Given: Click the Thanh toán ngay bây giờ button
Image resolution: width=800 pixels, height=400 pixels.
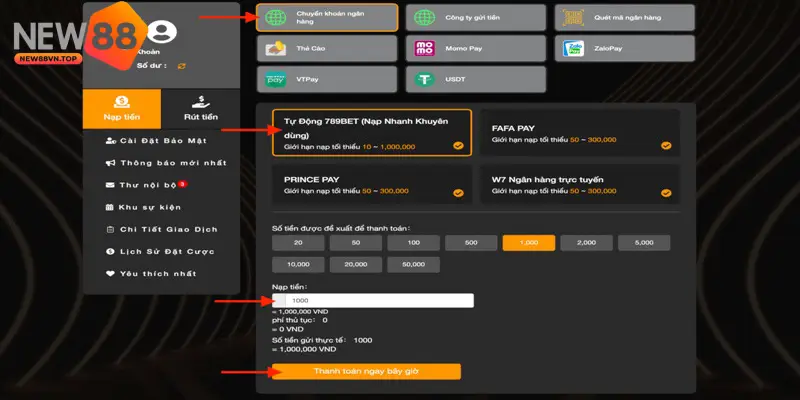Looking at the screenshot, I should pos(366,371).
